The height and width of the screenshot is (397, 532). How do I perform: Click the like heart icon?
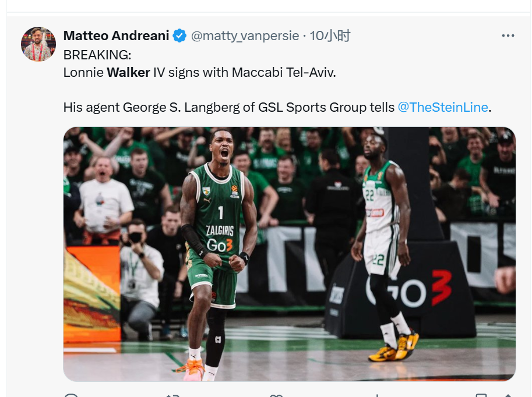276,395
